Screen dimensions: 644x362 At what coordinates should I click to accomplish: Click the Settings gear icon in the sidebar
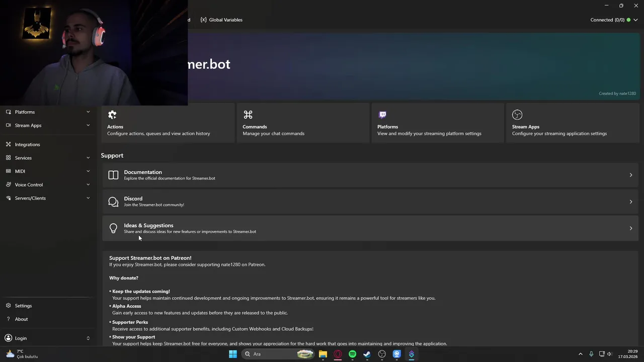(x=8, y=306)
